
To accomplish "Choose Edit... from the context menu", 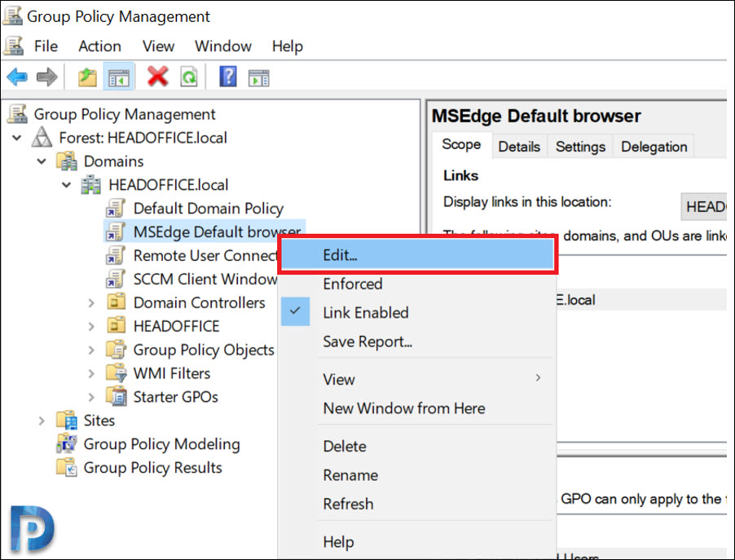I will tap(416, 255).
